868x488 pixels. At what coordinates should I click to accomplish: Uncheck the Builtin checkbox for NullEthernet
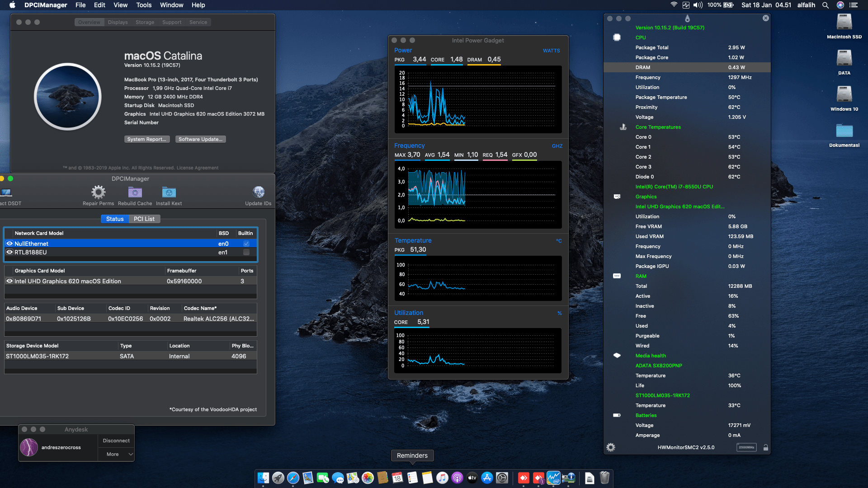(246, 244)
